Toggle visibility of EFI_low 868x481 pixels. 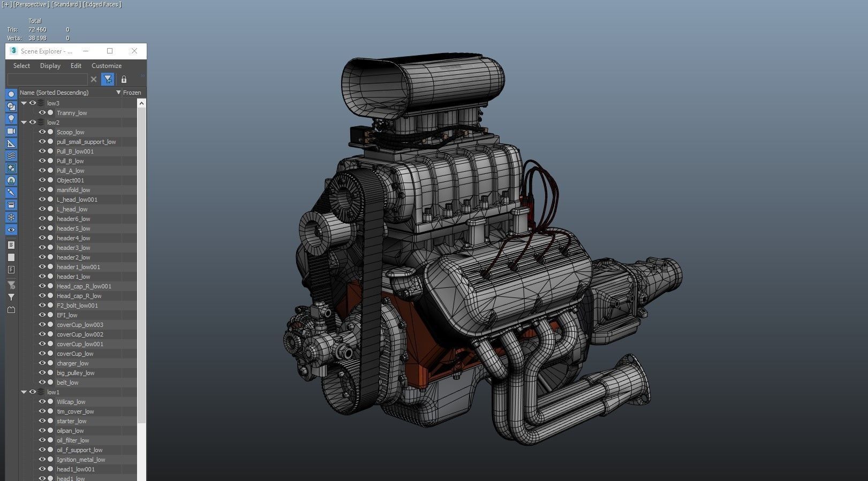(x=42, y=315)
